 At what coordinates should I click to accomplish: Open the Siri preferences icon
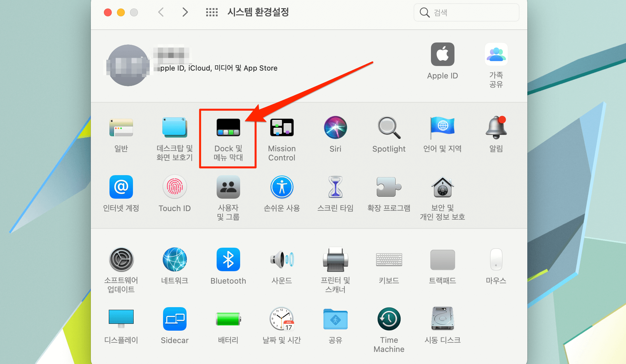click(336, 128)
